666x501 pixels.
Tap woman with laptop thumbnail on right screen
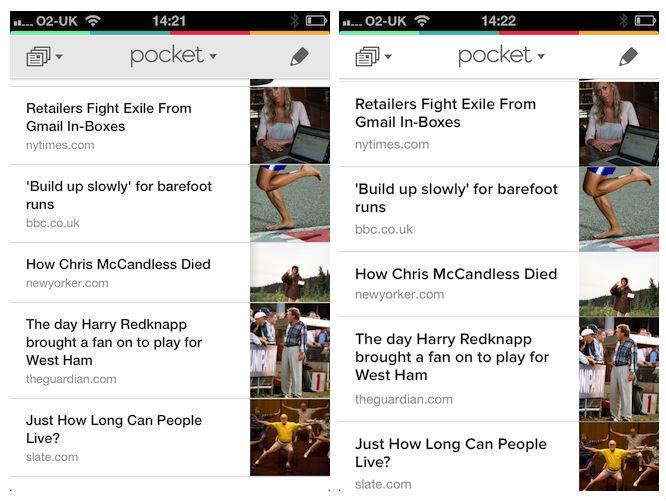pyautogui.click(x=619, y=124)
